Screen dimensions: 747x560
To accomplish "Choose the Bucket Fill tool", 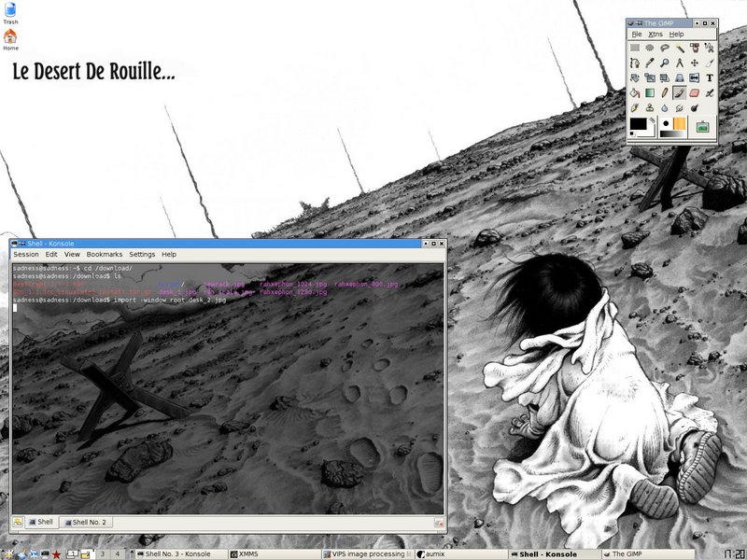I will coord(635,92).
